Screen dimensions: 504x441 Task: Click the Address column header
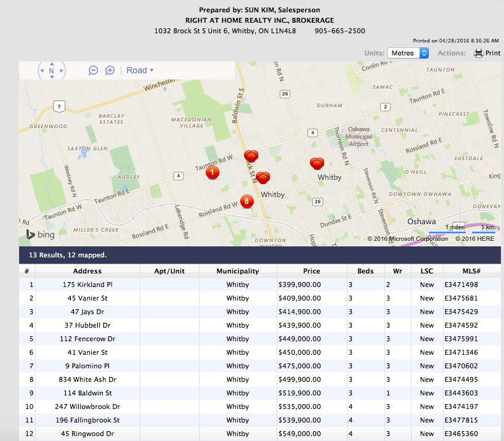tap(87, 271)
